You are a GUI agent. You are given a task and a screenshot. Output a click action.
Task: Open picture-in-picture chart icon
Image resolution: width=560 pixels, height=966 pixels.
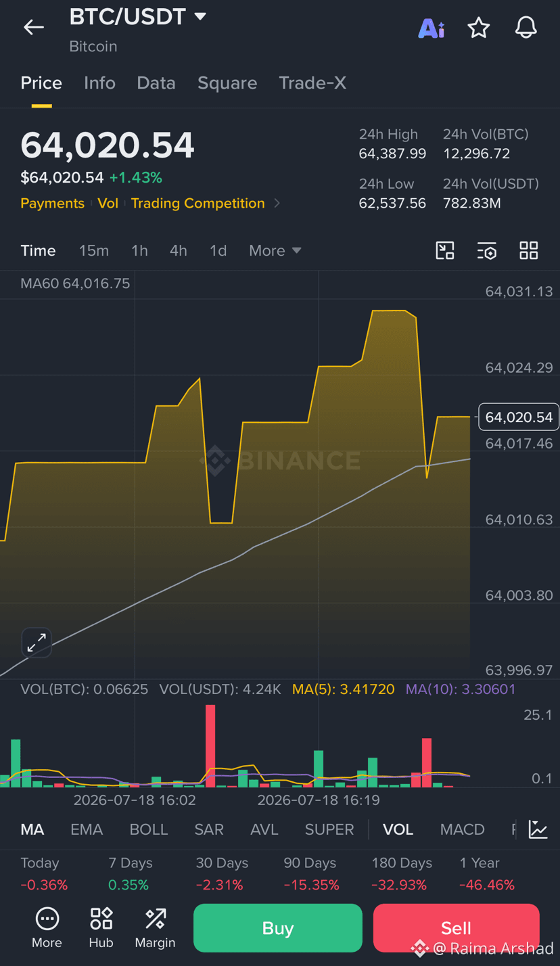click(x=444, y=250)
